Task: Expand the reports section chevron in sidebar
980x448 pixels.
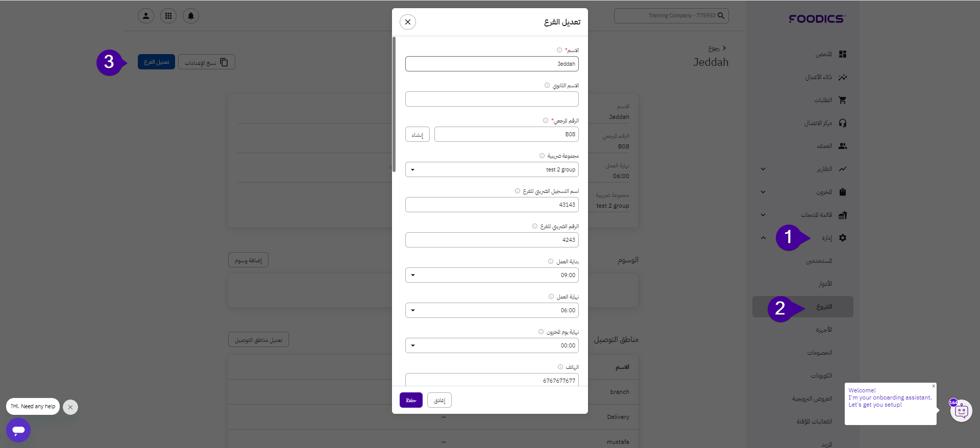Action: pyautogui.click(x=763, y=169)
